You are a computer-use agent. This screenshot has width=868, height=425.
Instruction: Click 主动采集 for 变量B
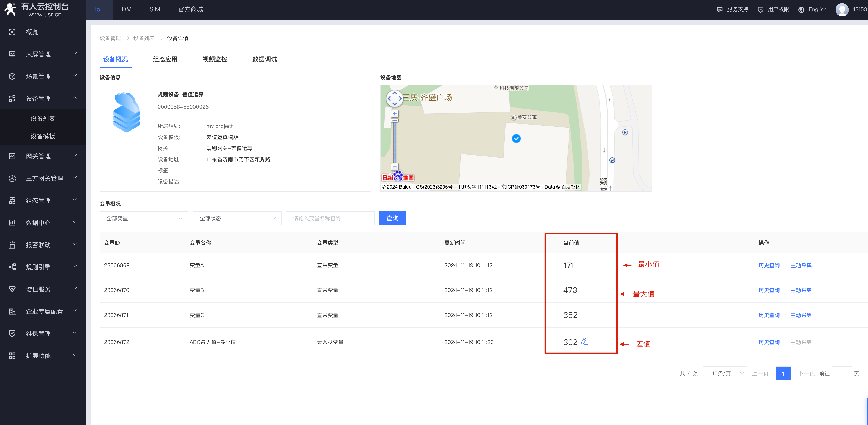tap(801, 290)
